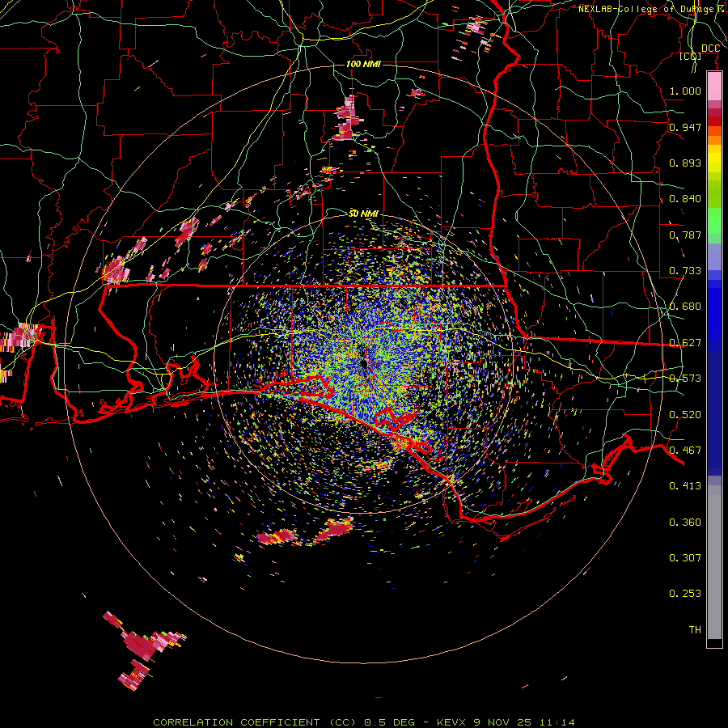Click the 0.627 scale value
Viewport: 728px width, 728px height.
coord(685,343)
